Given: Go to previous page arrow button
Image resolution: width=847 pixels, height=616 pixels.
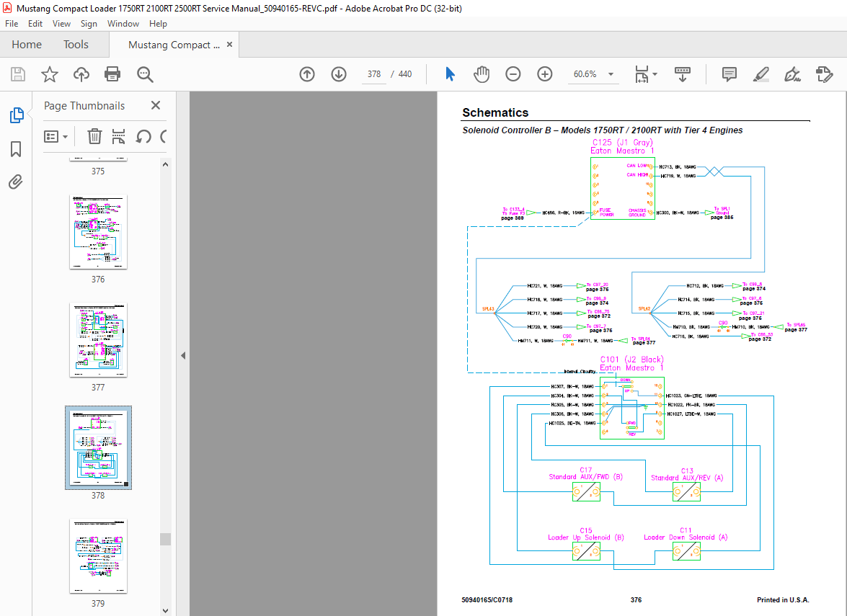Looking at the screenshot, I should (x=307, y=74).
